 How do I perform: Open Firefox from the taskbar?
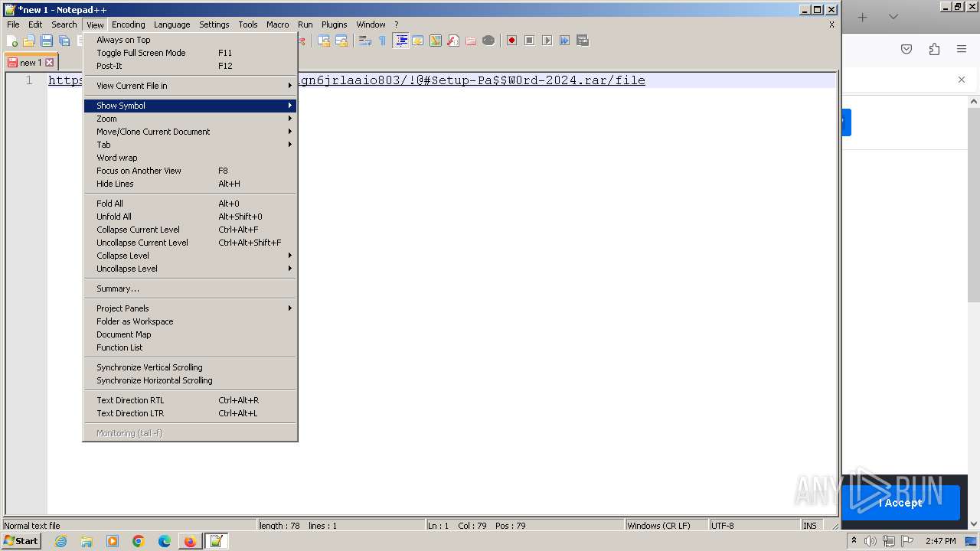(x=189, y=541)
